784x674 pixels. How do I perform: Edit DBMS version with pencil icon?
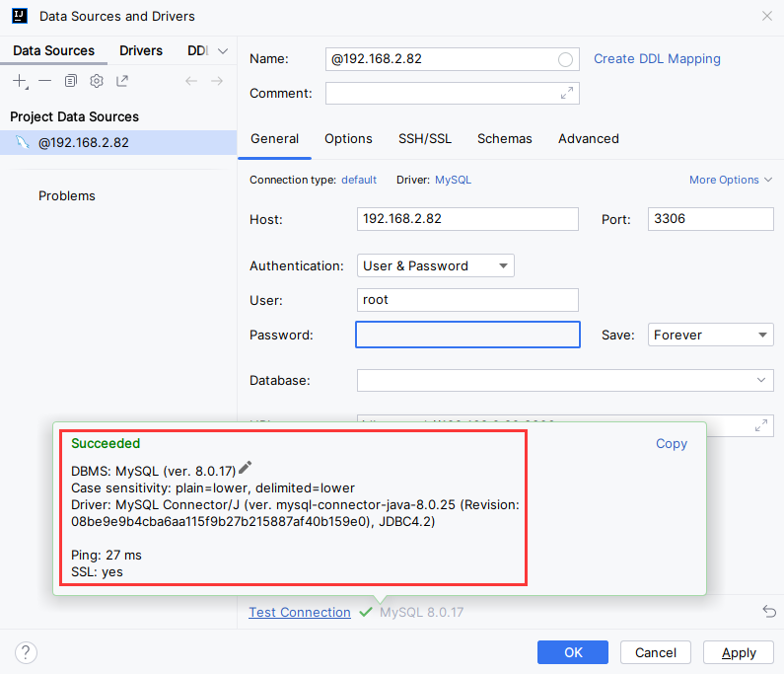245,468
